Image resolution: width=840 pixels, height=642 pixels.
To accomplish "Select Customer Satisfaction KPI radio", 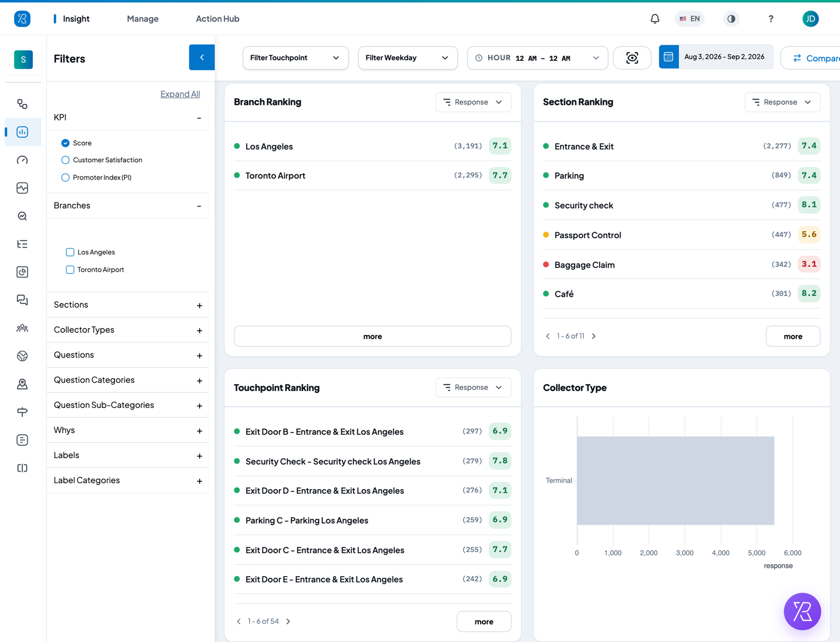I will coord(65,160).
